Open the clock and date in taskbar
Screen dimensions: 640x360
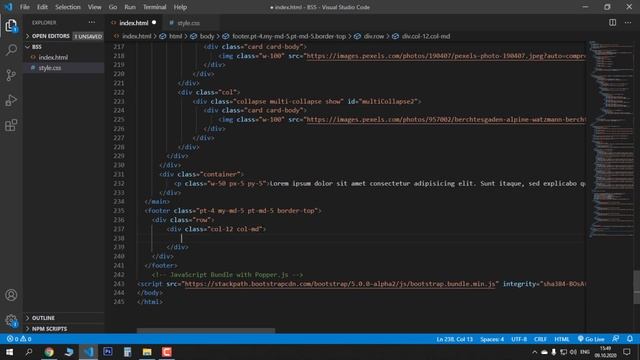click(605, 352)
